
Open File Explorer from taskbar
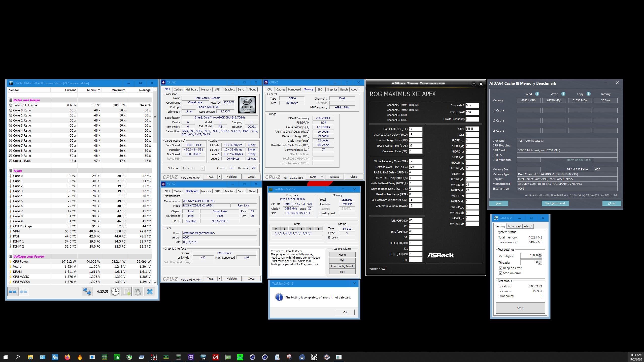[x=30, y=357]
